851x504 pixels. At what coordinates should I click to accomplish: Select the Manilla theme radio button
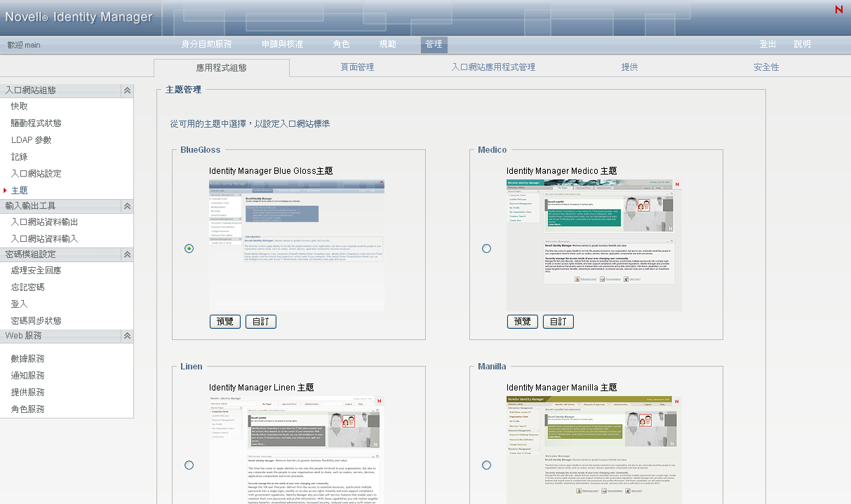(487, 465)
